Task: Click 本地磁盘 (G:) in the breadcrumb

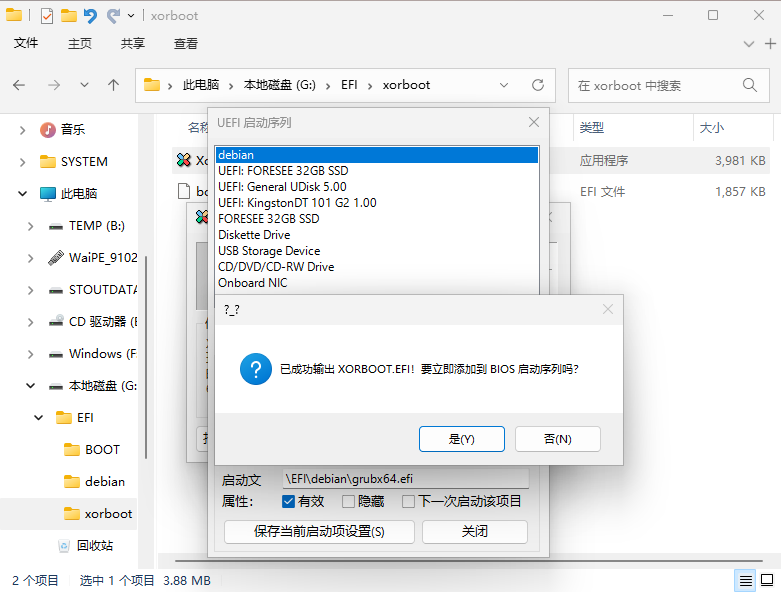Action: pos(279,85)
